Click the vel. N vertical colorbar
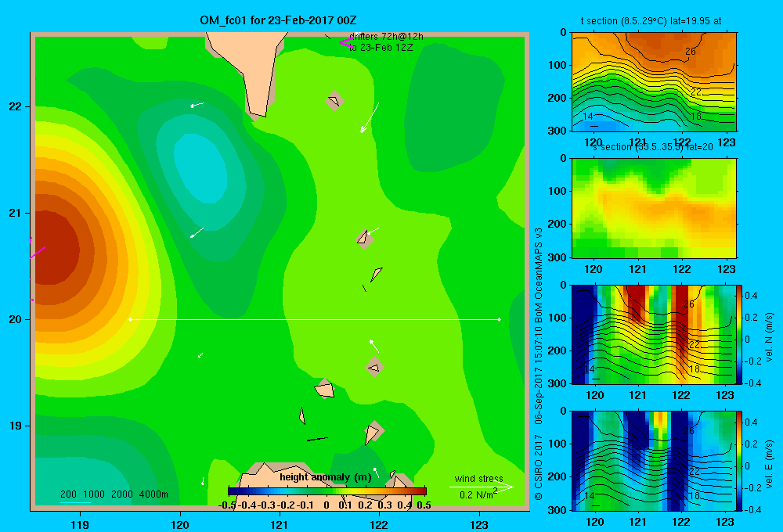This screenshot has height=532, width=783. tap(740, 334)
